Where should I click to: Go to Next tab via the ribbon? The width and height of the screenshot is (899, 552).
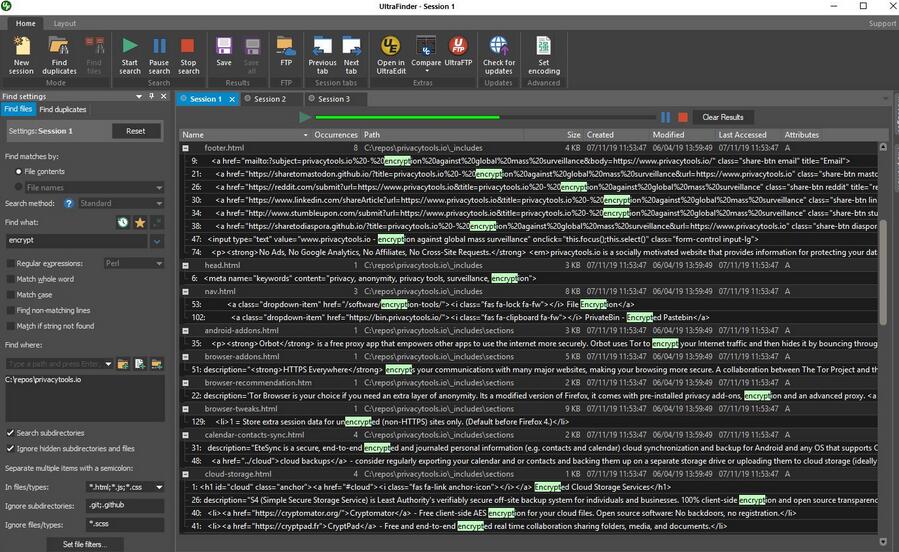coord(351,56)
